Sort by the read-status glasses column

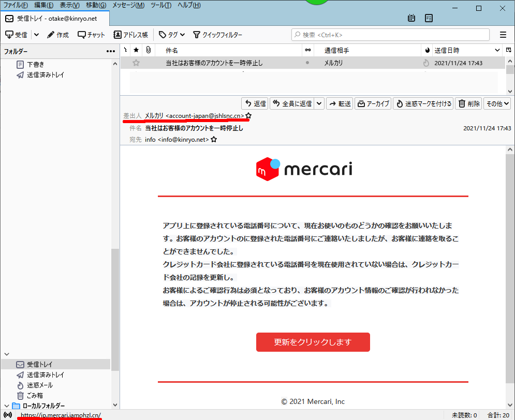[308, 50]
